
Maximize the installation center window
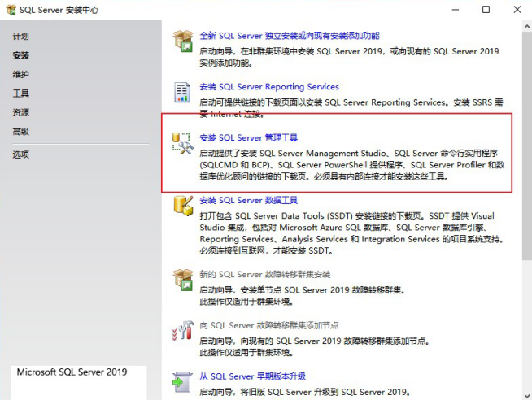point(486,10)
